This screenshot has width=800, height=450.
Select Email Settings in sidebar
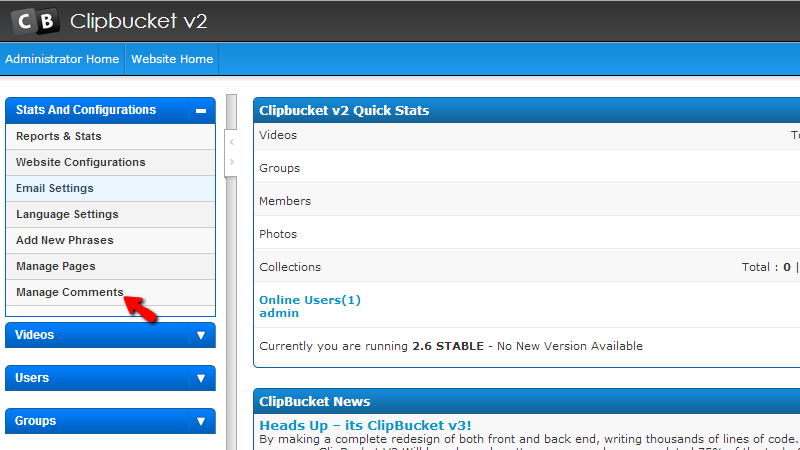point(111,188)
